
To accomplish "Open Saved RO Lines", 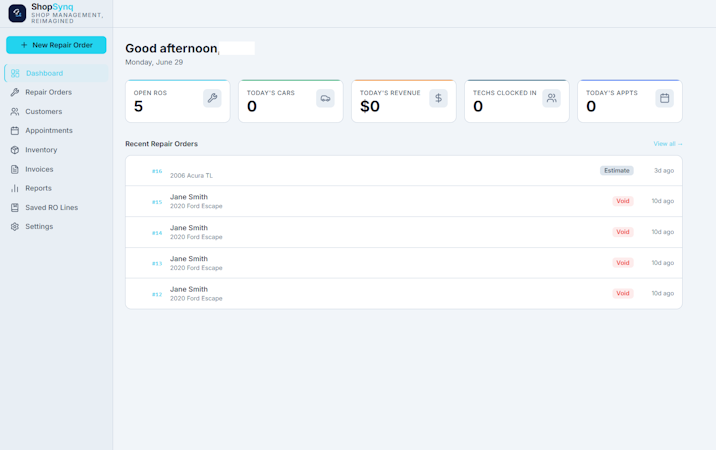I will [56, 207].
